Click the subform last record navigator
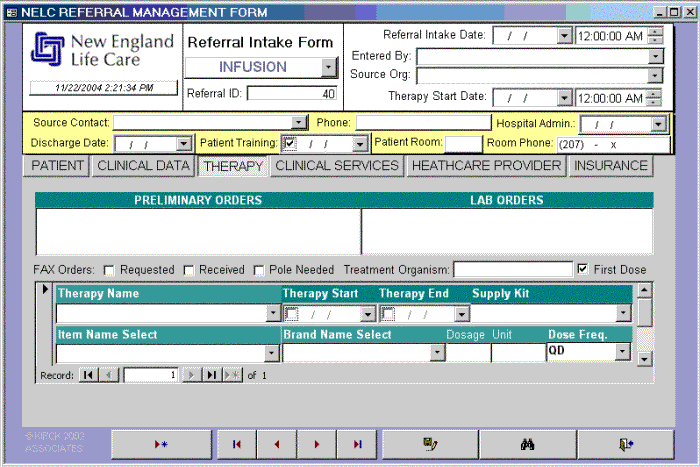The width and height of the screenshot is (700, 467). point(212,375)
